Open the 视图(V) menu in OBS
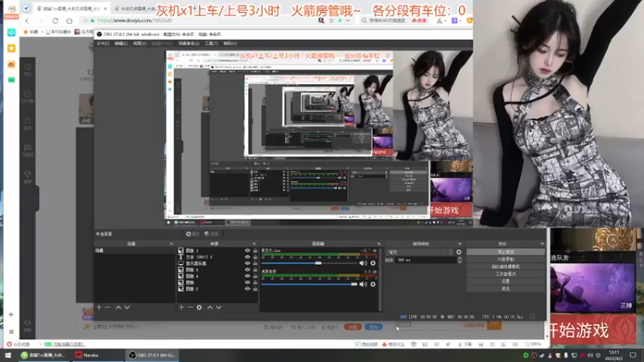The image size is (644, 362). click(x=139, y=43)
